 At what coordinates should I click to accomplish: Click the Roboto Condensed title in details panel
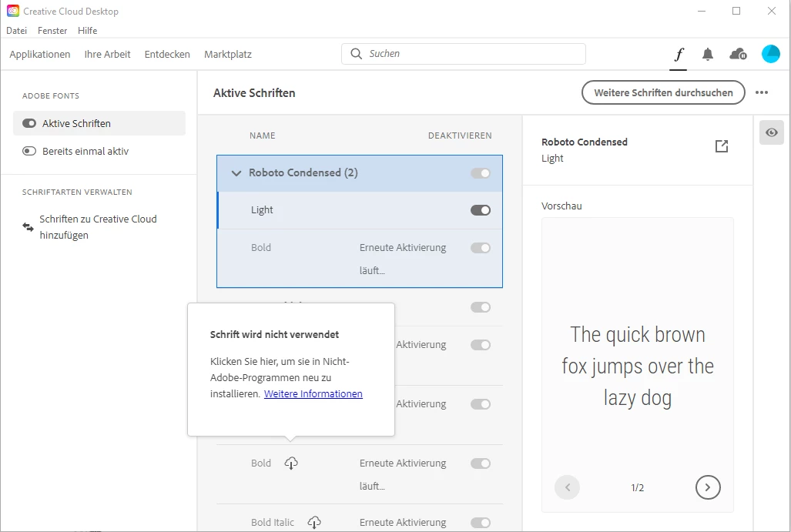[x=585, y=142]
